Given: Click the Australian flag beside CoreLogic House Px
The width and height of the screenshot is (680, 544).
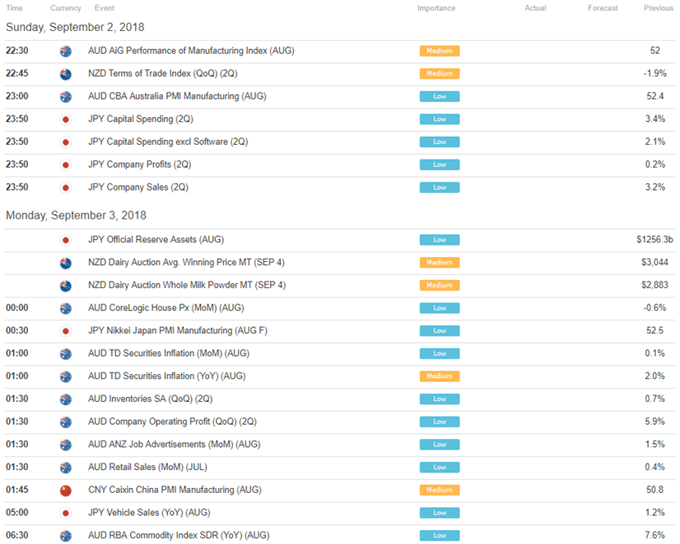Looking at the screenshot, I should coord(65,308).
